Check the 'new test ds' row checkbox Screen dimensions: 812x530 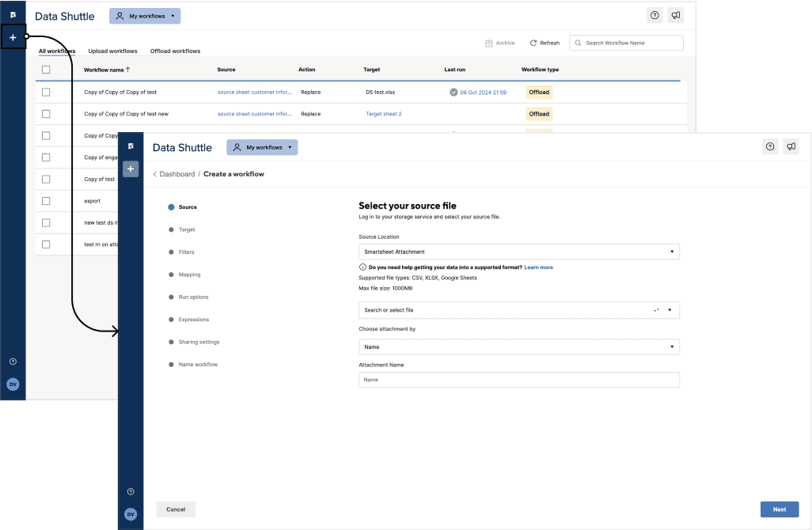pos(46,222)
